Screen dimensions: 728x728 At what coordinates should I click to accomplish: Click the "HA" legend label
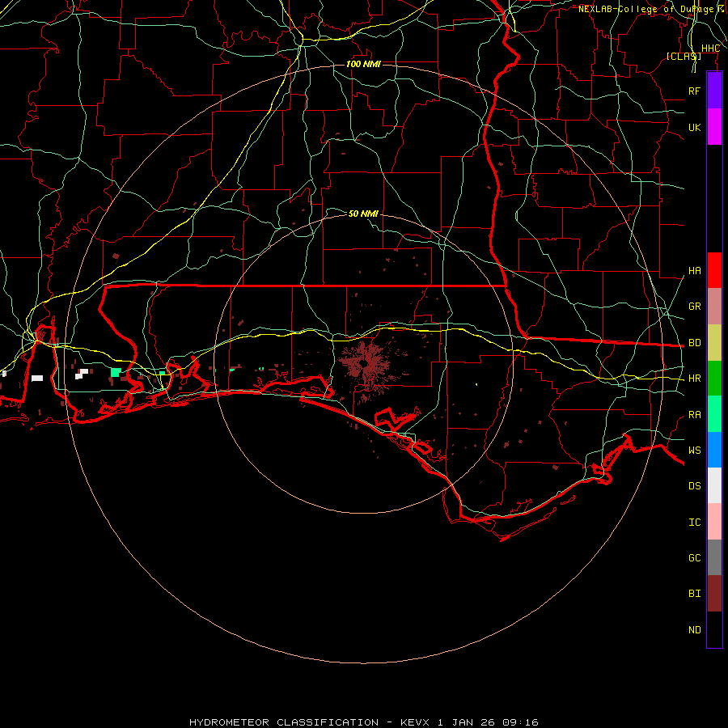pos(694,271)
